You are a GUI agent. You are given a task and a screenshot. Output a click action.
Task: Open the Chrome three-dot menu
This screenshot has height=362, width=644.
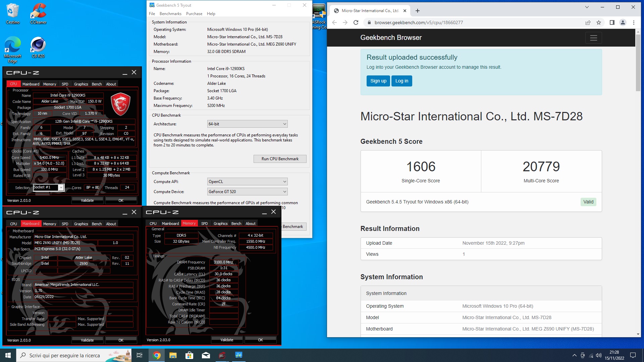pyautogui.click(x=634, y=22)
